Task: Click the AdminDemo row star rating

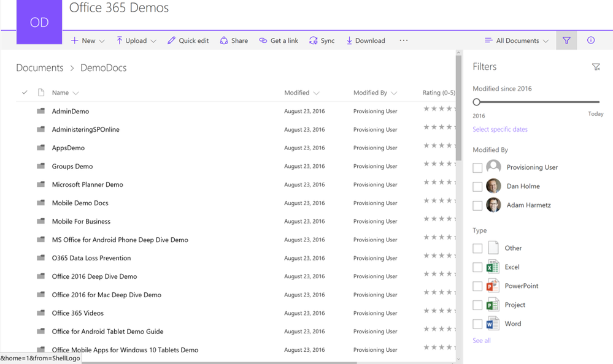Action: 439,108
